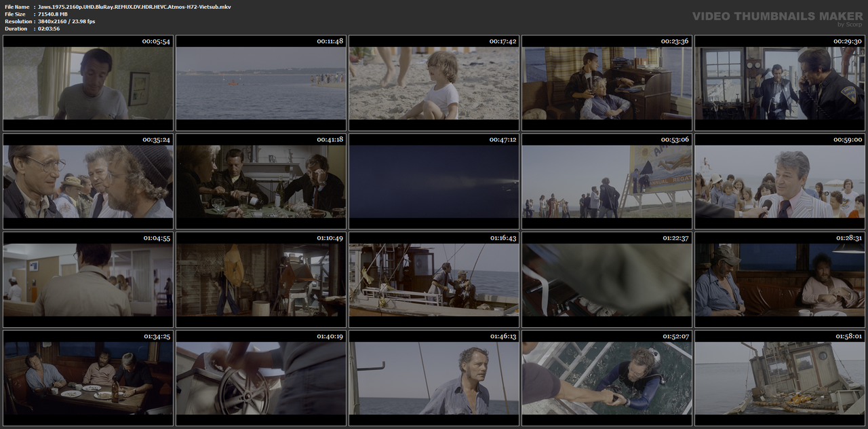The image size is (868, 429).
Task: Click the File Size label
Action: click(15, 14)
